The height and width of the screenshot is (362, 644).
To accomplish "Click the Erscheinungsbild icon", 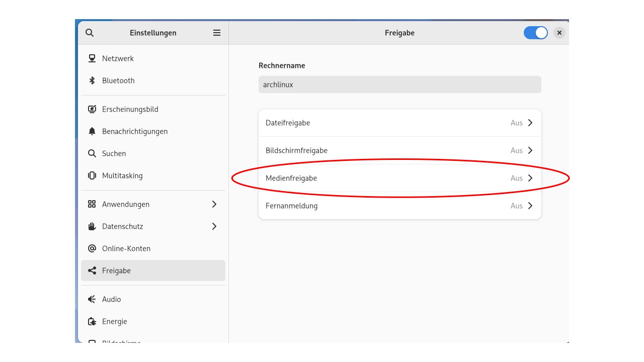I will [x=92, y=109].
